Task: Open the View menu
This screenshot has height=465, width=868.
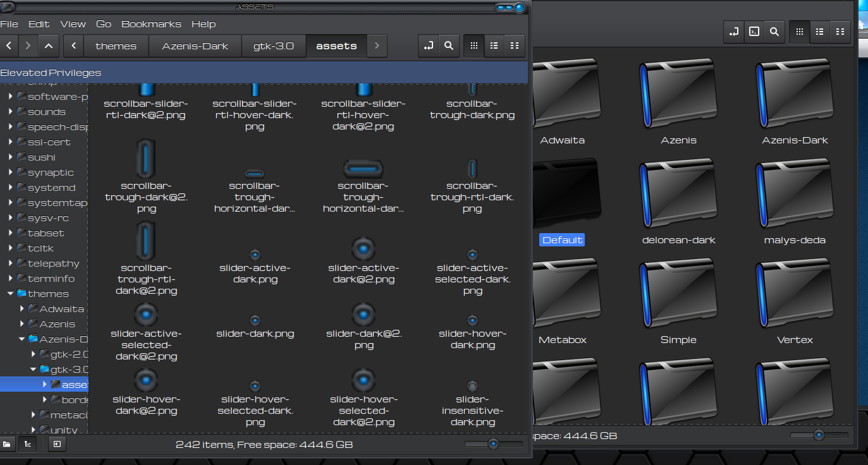Action: (x=73, y=24)
